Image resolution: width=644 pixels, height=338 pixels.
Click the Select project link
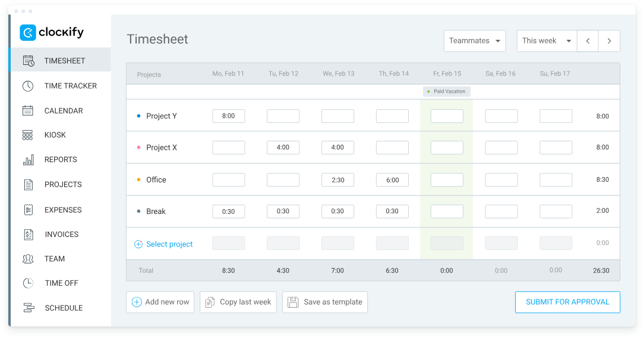coord(169,244)
